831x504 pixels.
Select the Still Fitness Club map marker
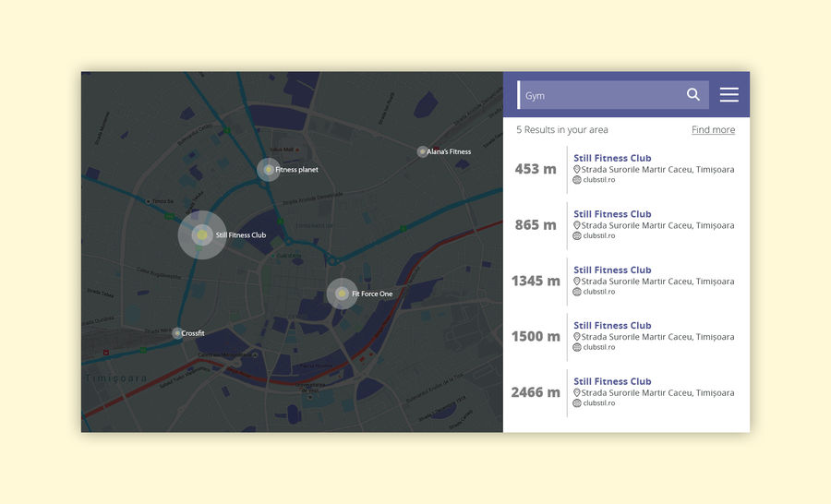[x=202, y=234]
